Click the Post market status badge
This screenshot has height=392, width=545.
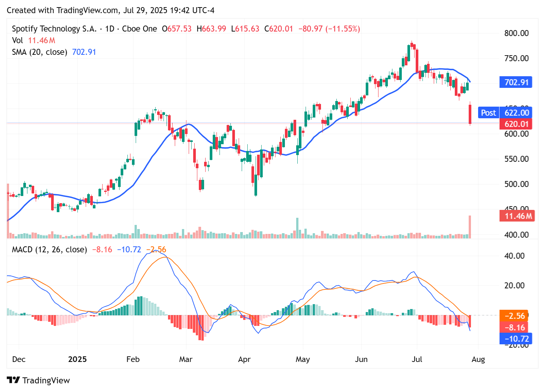pyautogui.click(x=488, y=113)
